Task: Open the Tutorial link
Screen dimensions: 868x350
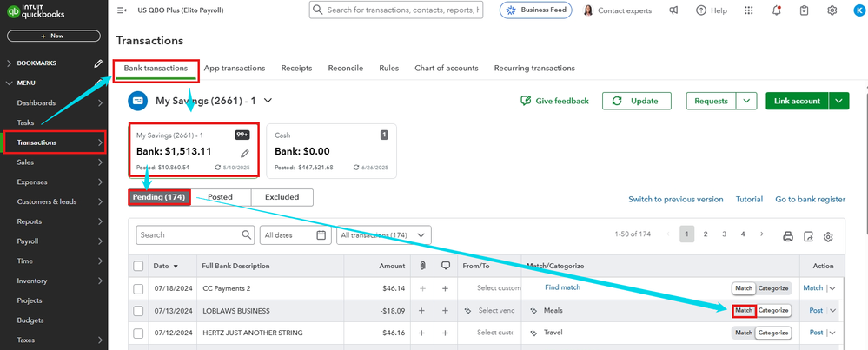Action: pyautogui.click(x=749, y=199)
